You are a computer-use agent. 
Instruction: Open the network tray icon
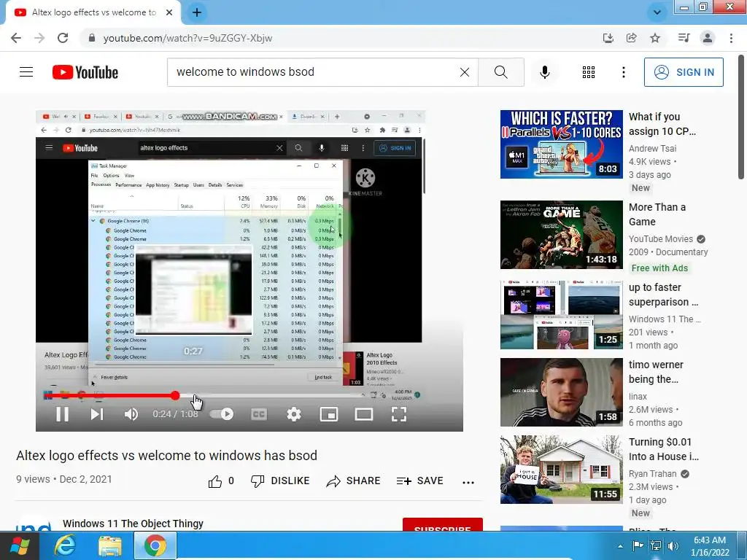[x=656, y=545]
